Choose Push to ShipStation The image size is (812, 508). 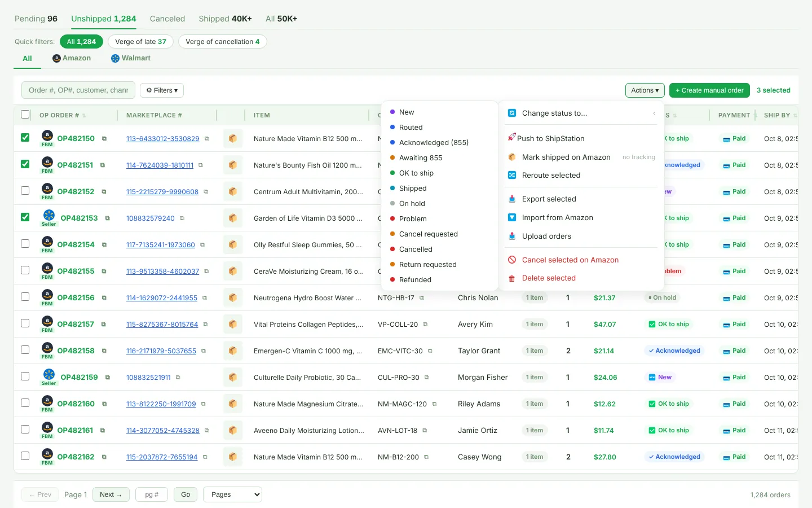click(x=581, y=138)
